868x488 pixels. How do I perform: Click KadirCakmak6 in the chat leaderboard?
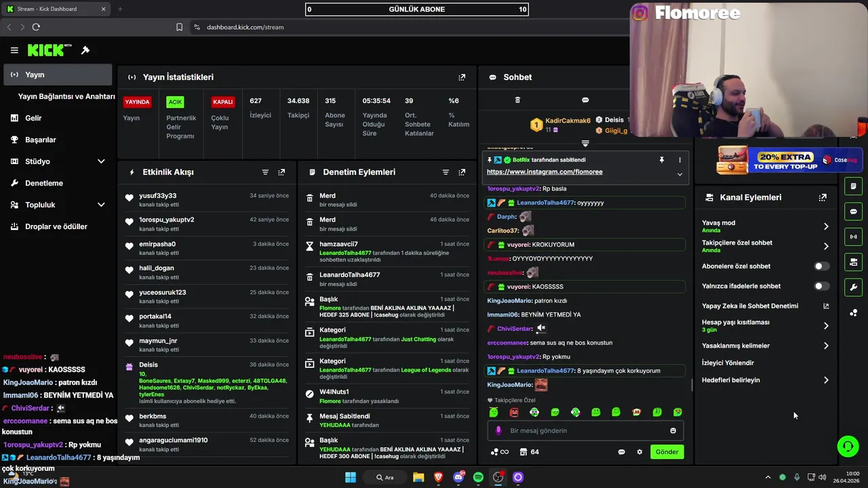click(568, 121)
